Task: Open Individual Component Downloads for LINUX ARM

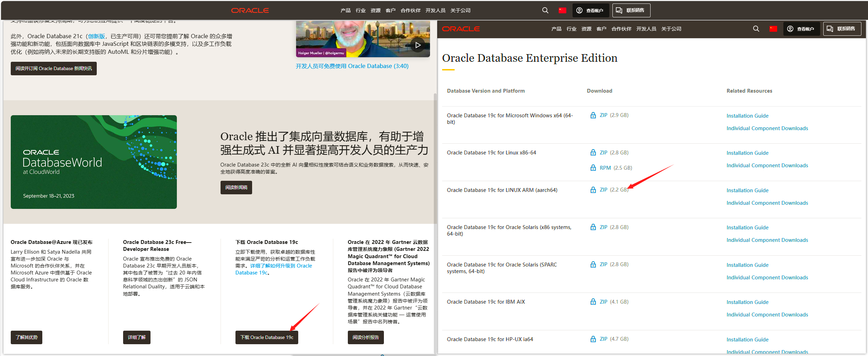Action: 767,203
